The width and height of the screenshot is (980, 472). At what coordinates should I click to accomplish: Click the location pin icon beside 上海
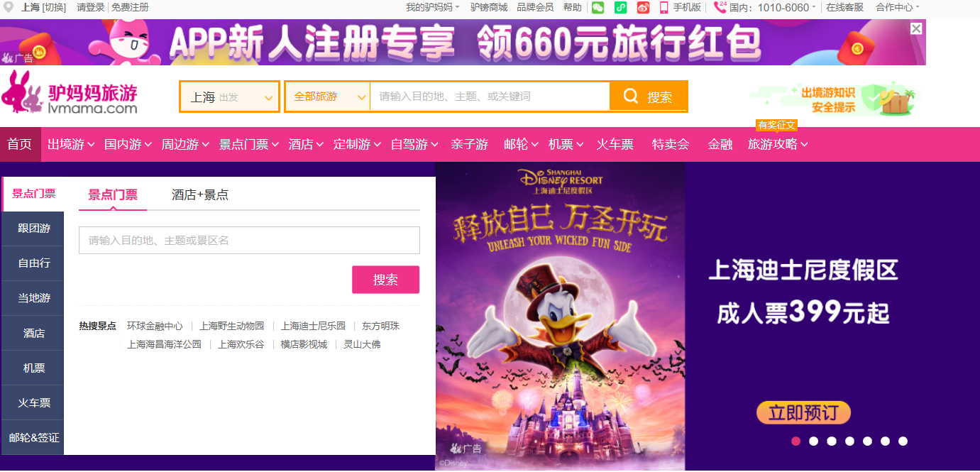point(9,8)
